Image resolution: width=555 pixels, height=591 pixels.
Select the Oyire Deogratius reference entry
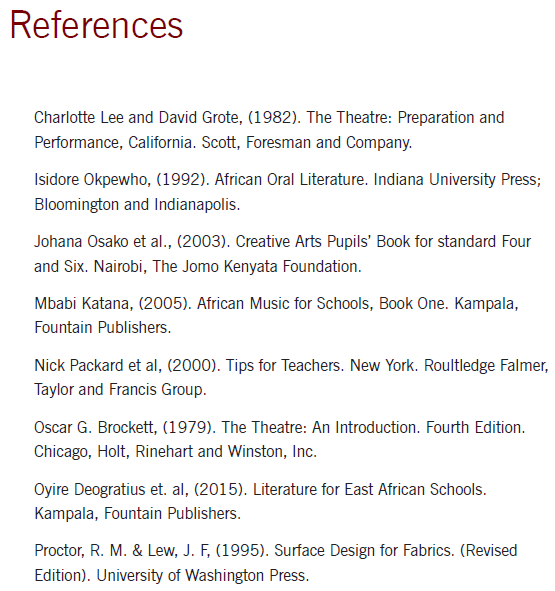point(260,501)
